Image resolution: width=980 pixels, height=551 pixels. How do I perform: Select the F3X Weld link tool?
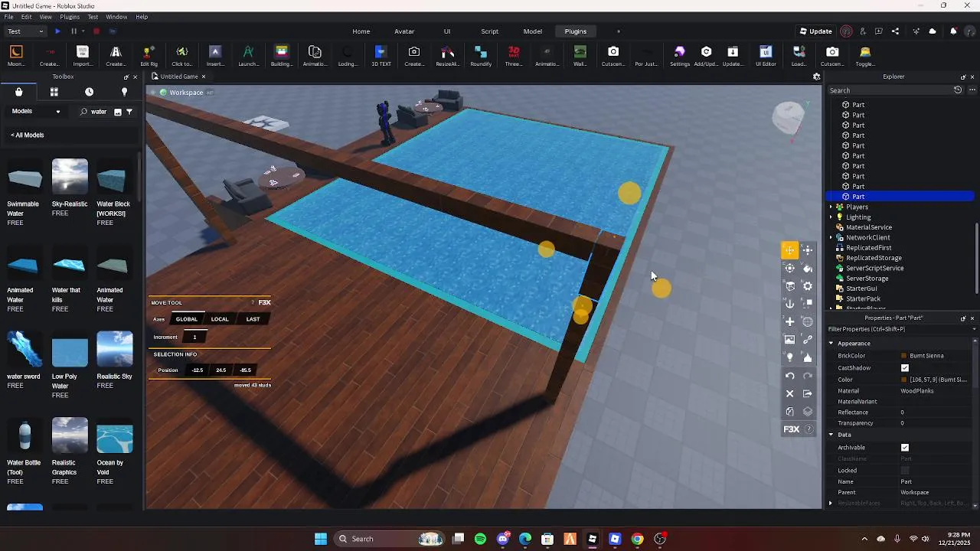(808, 340)
